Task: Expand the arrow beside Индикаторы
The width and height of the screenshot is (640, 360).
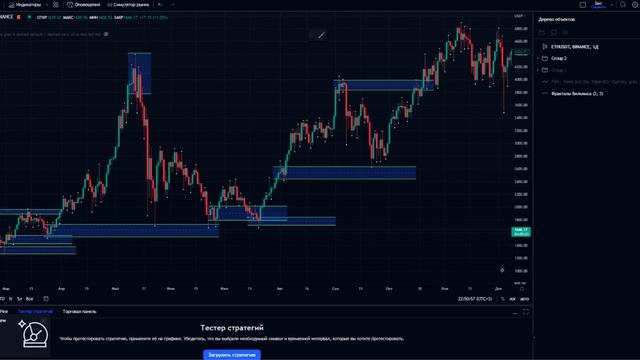Action: pos(47,5)
